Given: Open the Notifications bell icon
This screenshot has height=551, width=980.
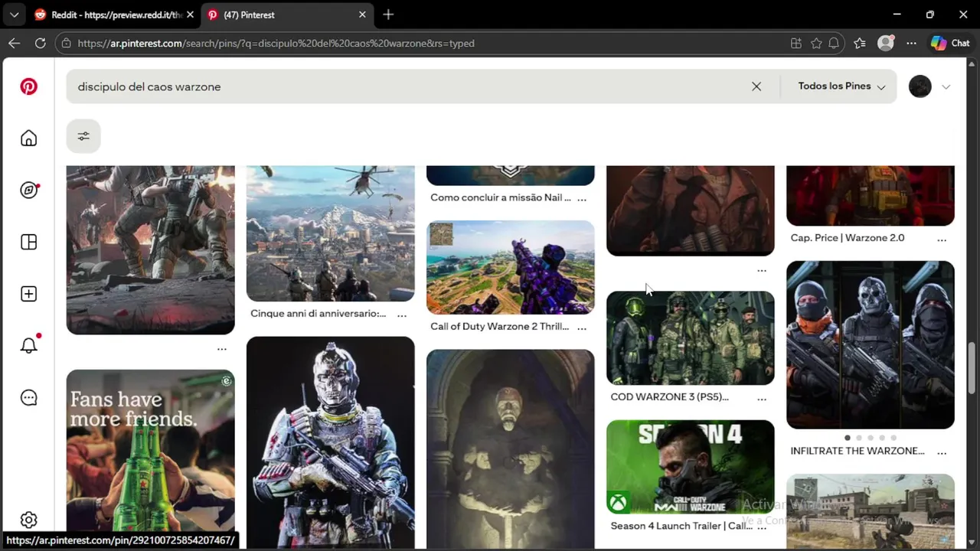Looking at the screenshot, I should (28, 345).
